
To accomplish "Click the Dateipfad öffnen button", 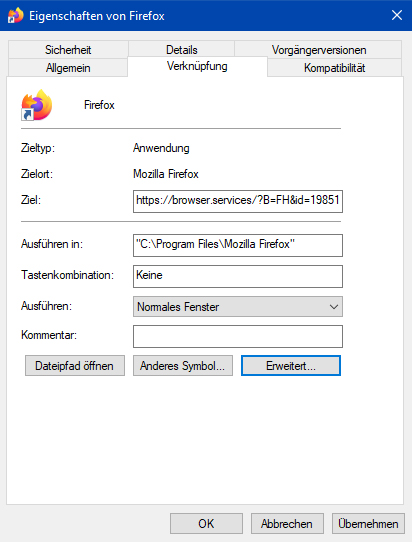I will (75, 366).
